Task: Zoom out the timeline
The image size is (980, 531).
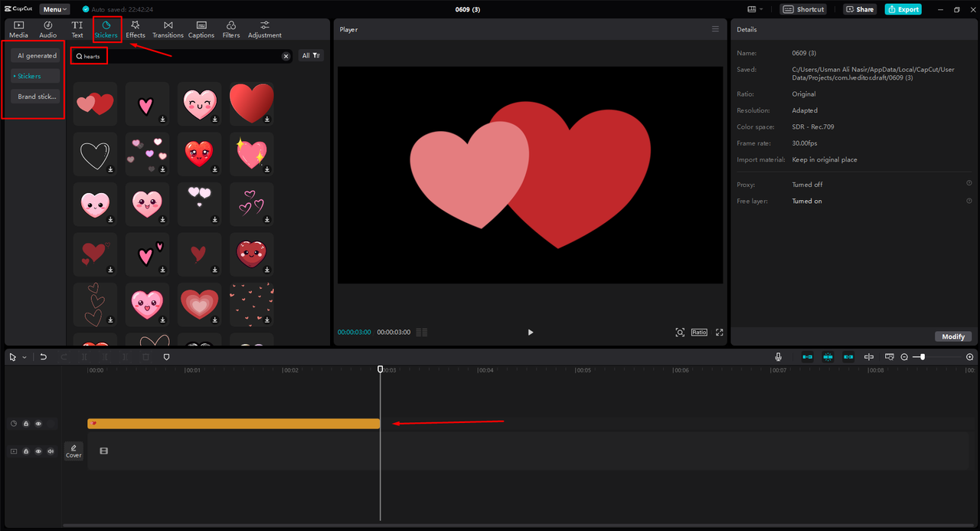Action: click(x=904, y=357)
